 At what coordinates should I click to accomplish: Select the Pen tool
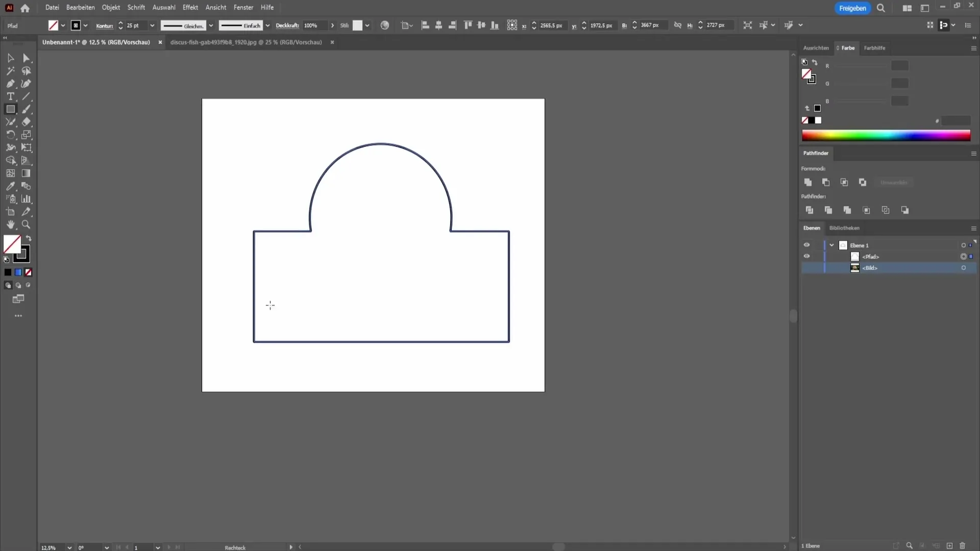[10, 84]
